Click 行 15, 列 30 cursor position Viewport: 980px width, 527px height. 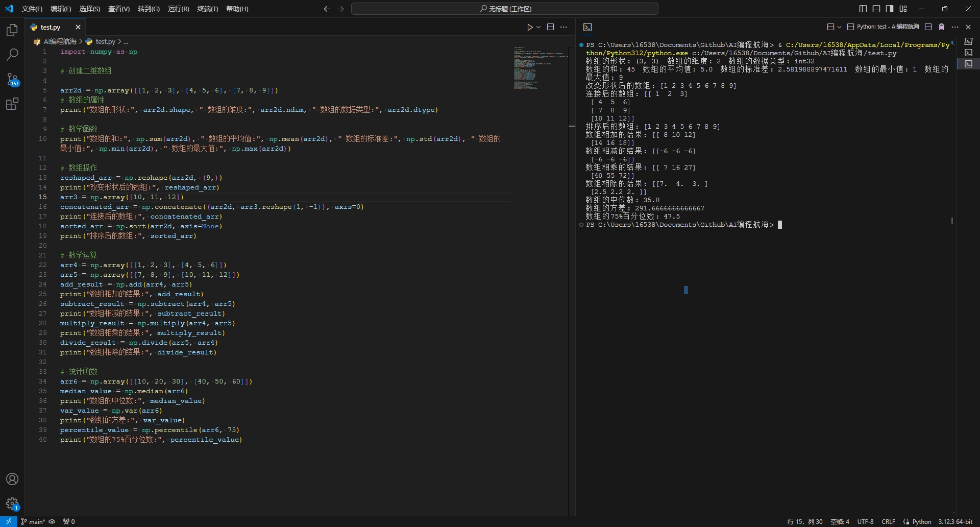click(x=805, y=521)
